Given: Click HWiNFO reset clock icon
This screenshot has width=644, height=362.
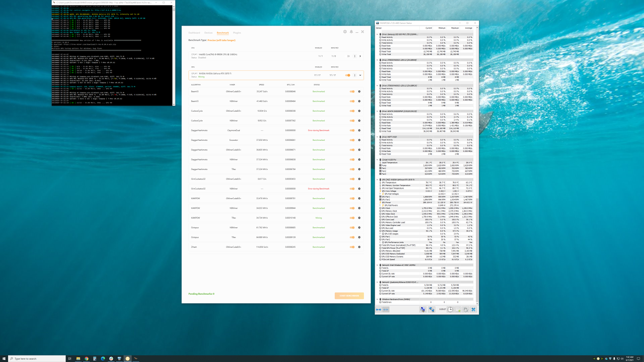Looking at the screenshot, I should 450,310.
